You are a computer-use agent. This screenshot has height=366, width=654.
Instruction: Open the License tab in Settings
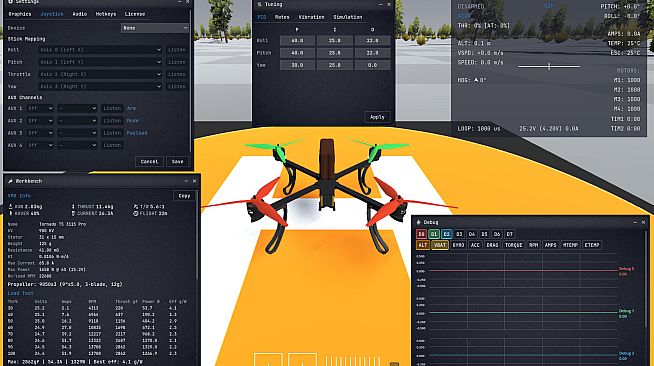click(135, 14)
